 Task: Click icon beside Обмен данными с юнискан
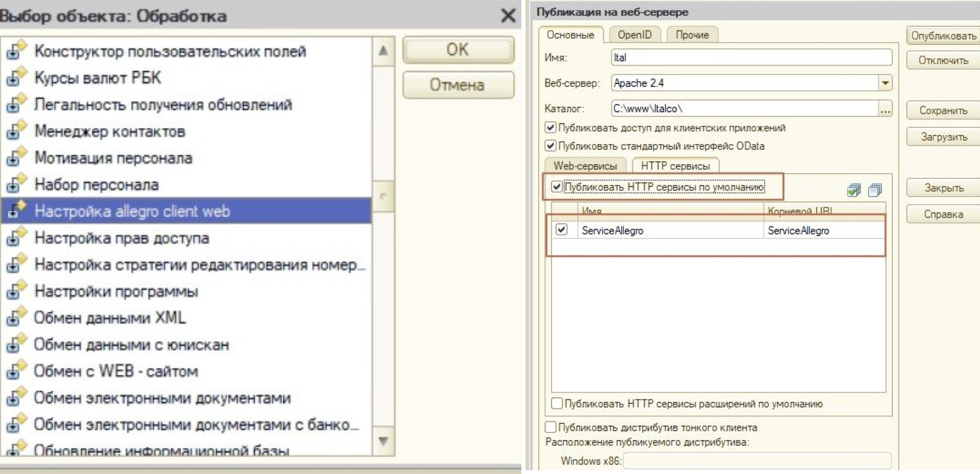pos(16,344)
